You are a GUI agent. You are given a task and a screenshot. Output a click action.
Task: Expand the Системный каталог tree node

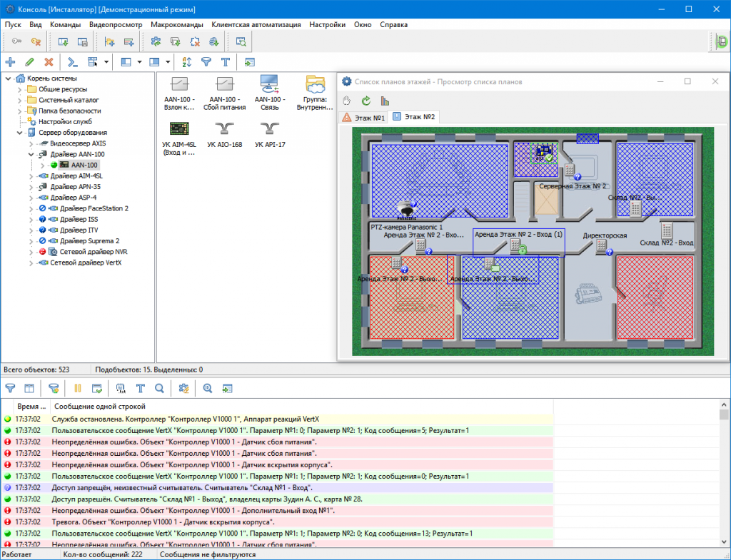click(x=20, y=100)
